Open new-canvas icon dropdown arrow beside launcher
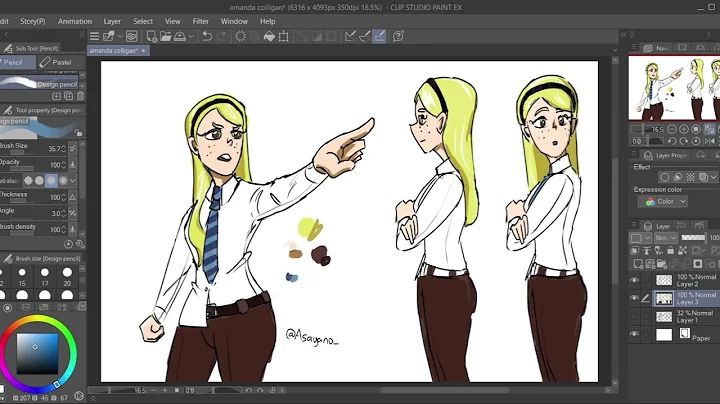720x404 pixels. (120, 36)
